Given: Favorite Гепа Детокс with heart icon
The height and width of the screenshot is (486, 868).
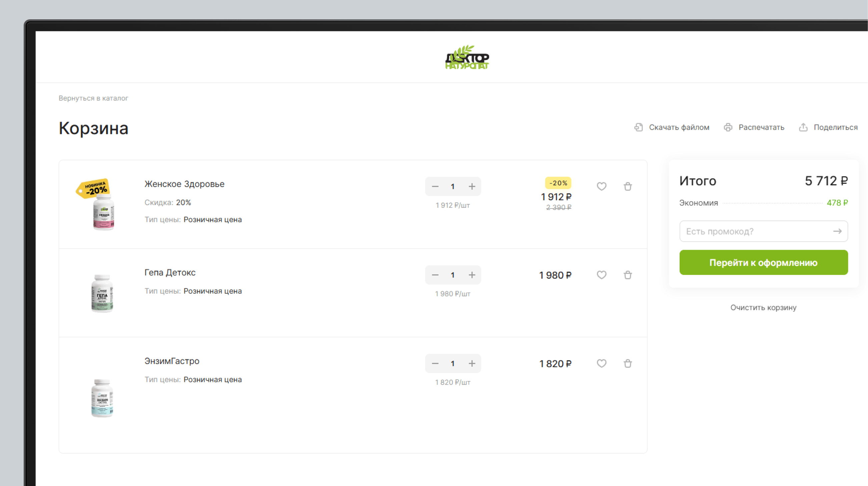Looking at the screenshot, I should [602, 275].
